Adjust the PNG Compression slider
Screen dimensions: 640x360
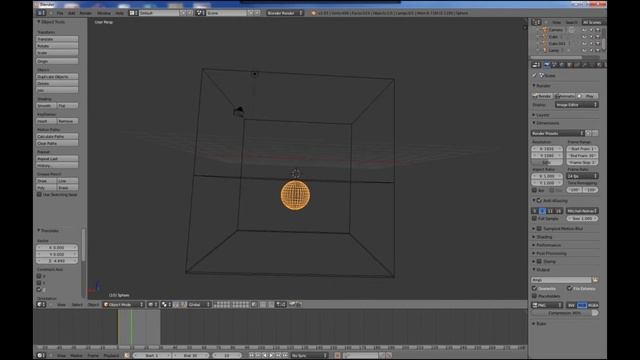(565, 313)
